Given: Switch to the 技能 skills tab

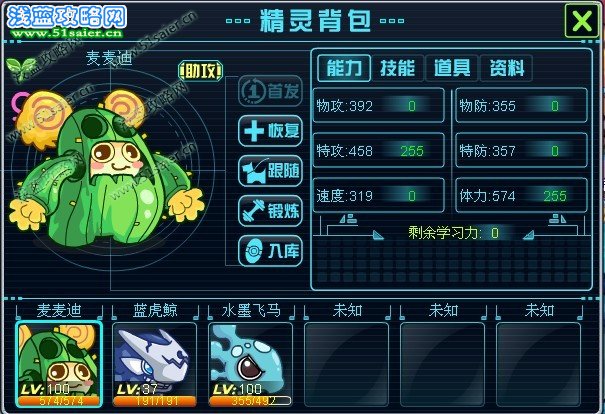Looking at the screenshot, I should pyautogui.click(x=397, y=68).
